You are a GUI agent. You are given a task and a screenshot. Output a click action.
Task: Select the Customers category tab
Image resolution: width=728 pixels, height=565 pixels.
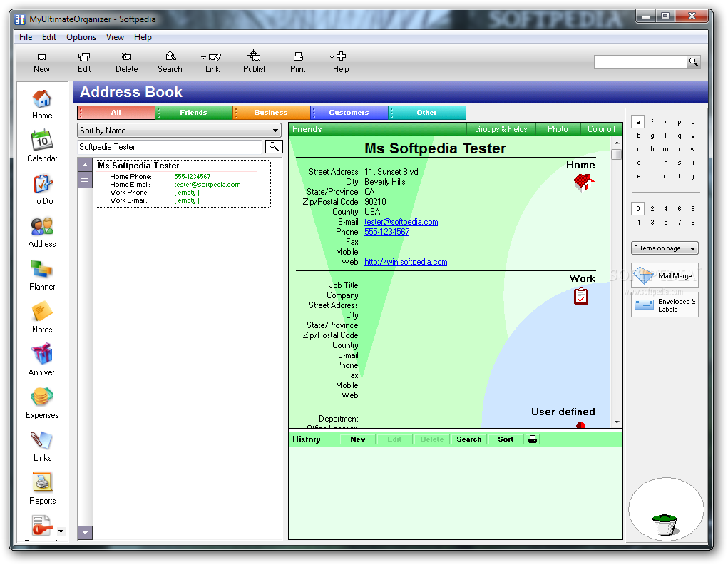[349, 113]
